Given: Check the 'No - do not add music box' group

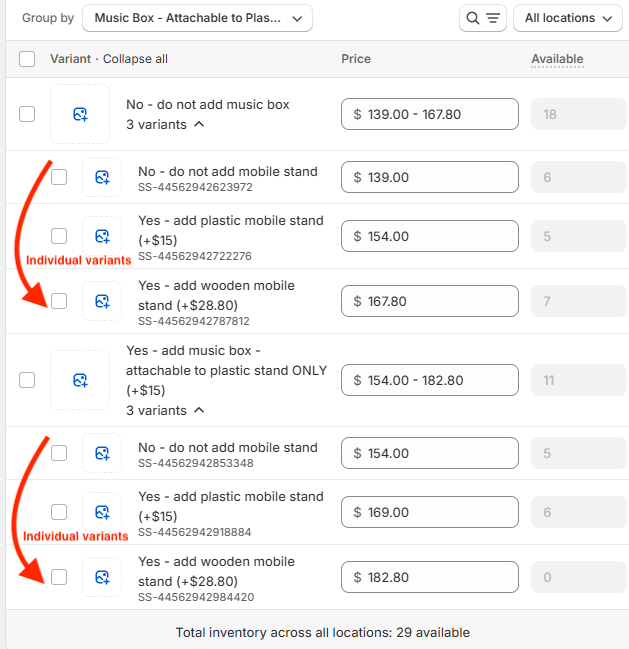Looking at the screenshot, I should pos(27,114).
